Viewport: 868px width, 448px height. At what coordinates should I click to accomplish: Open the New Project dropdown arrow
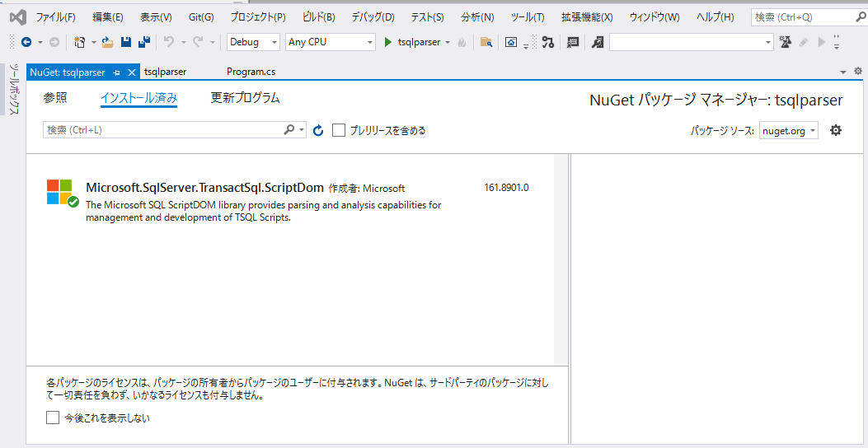point(93,42)
